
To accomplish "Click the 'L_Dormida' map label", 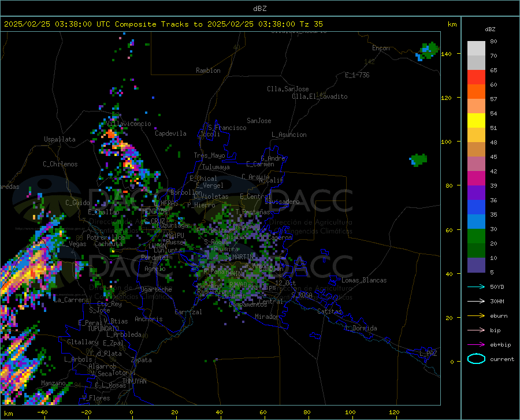I will coord(361,328).
